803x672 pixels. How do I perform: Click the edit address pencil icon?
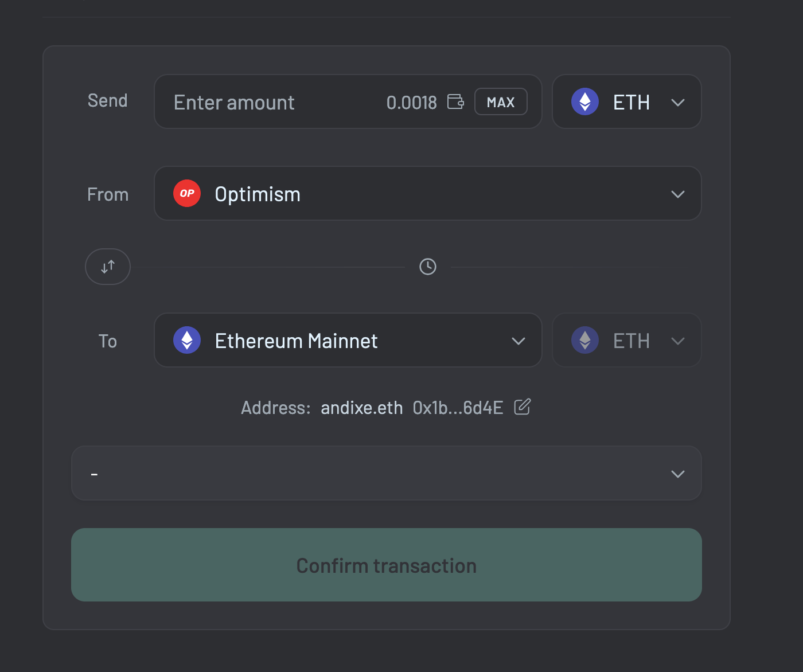point(522,407)
